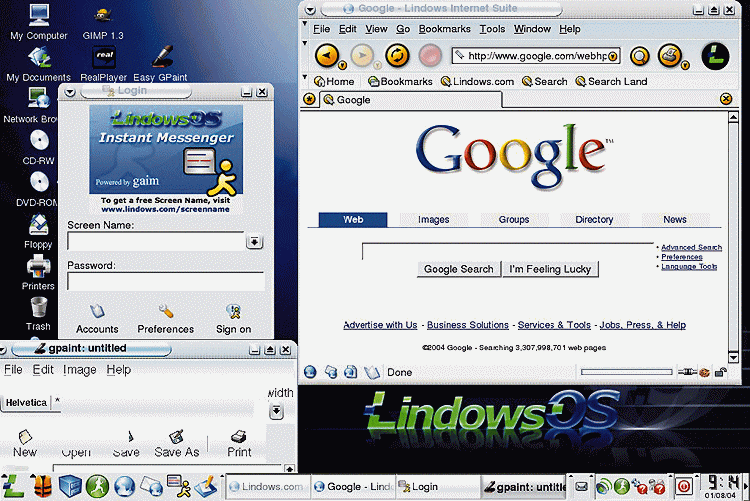
Task: Open My Documents desktop icon
Action: (x=39, y=65)
